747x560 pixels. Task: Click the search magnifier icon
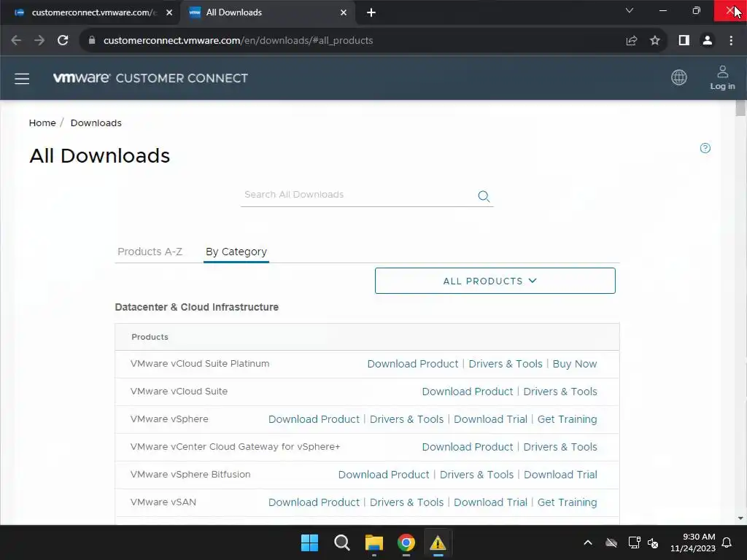[x=484, y=196]
